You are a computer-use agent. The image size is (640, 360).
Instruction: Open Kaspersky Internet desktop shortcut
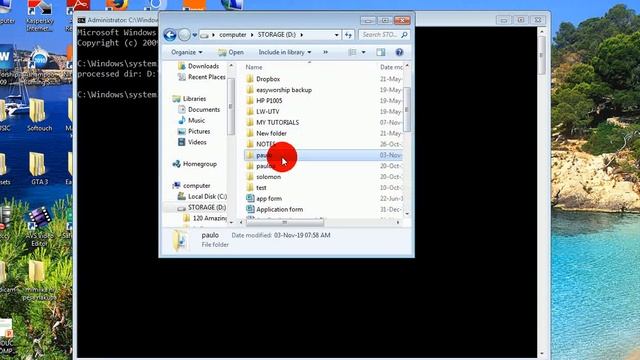point(39,16)
